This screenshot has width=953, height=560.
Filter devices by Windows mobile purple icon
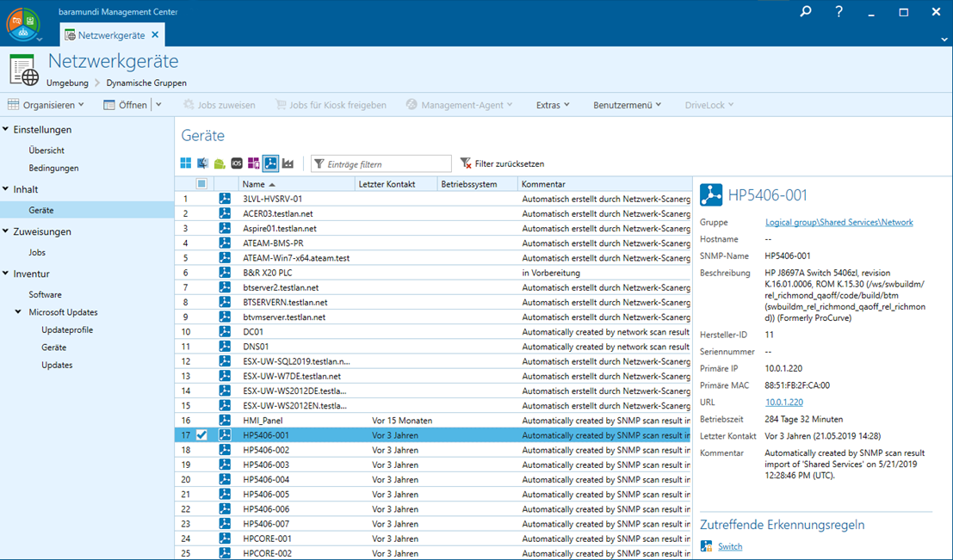[x=253, y=163]
